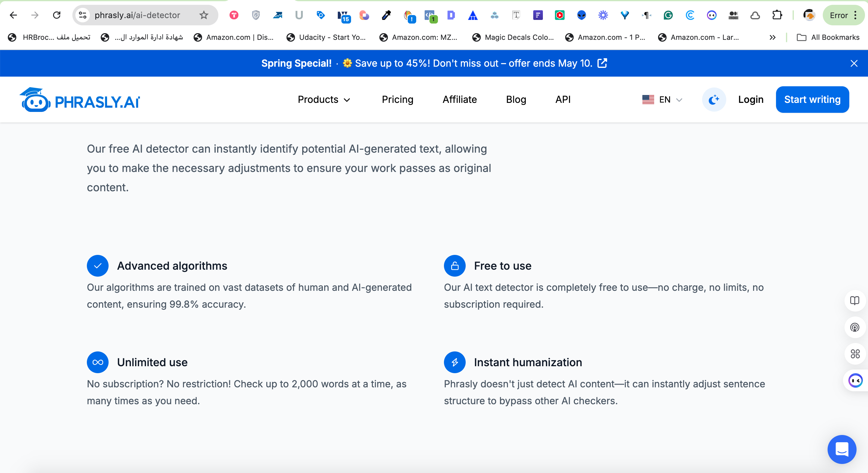
Task: Open the Spring Special offer link
Action: coord(434,63)
